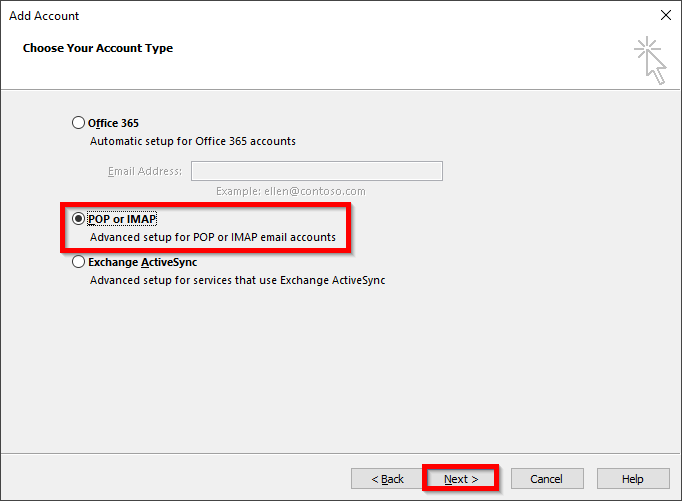The image size is (682, 501).
Task: Click 'Advanced setup for POP or IMAP email accounts'
Action: 213,237
